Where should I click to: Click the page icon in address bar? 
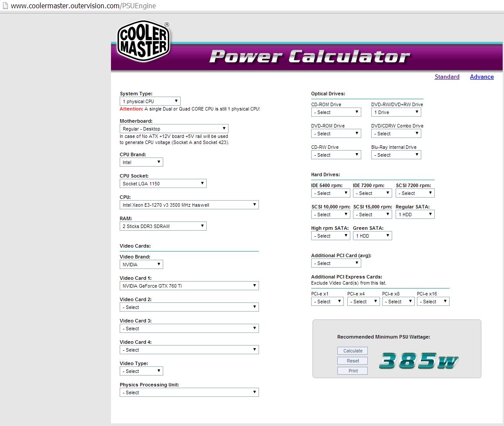click(x=5, y=6)
